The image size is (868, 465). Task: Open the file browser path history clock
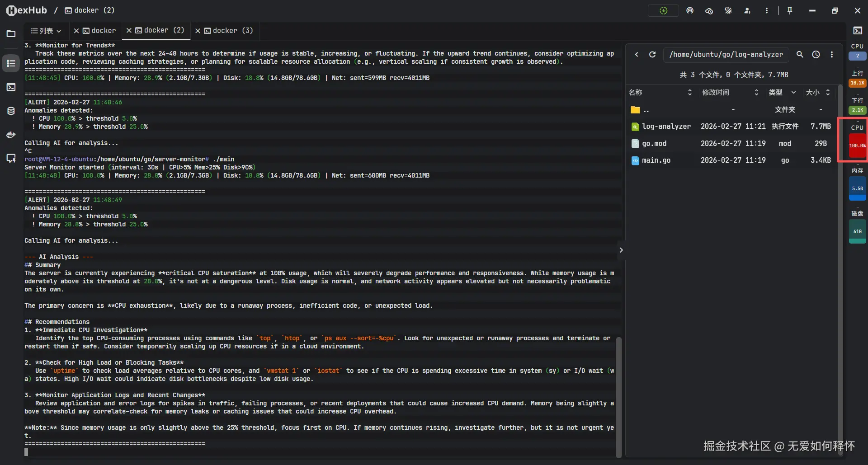click(816, 55)
